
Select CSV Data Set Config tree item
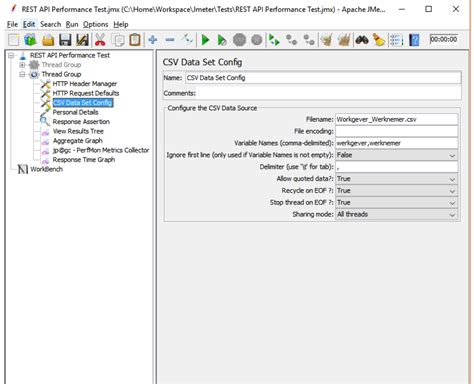tap(83, 103)
